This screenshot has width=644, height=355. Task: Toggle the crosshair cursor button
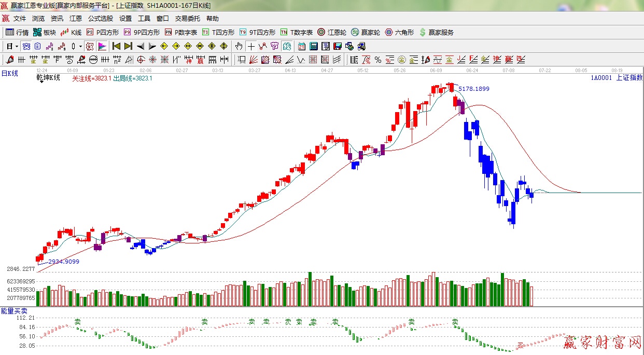pyautogui.click(x=251, y=46)
